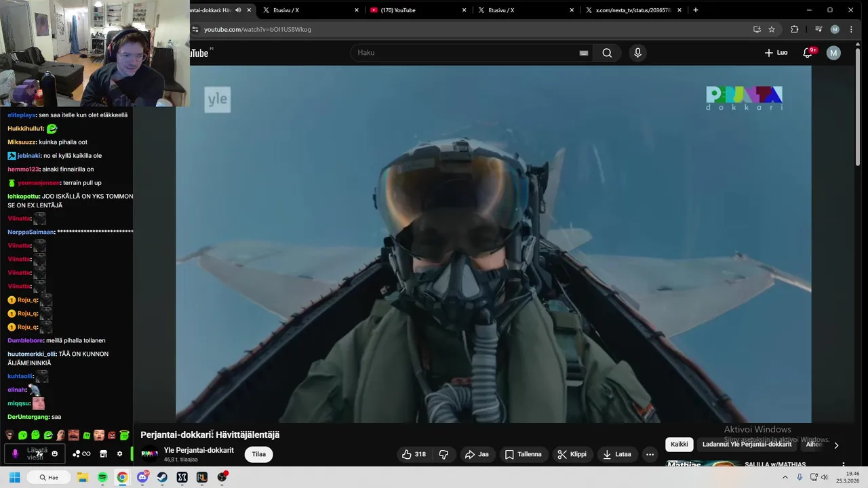This screenshot has height=488, width=868.
Task: Open the Chrome three-dot menu
Action: [851, 29]
